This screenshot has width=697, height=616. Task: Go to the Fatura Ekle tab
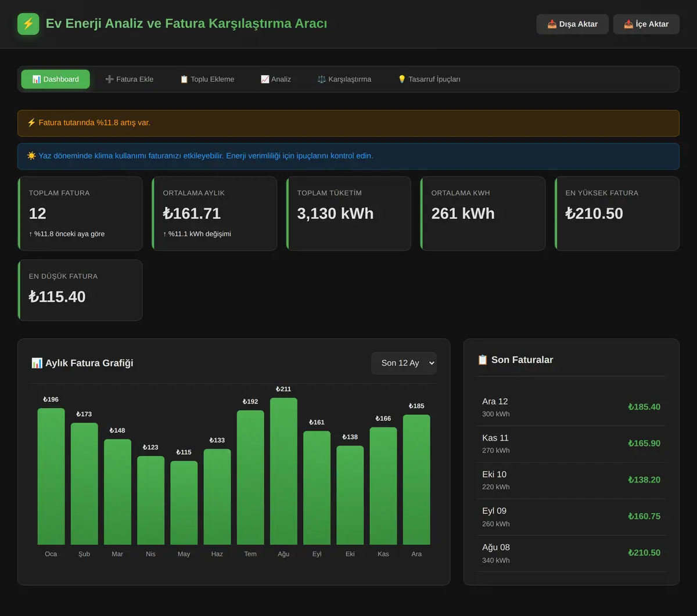click(129, 79)
